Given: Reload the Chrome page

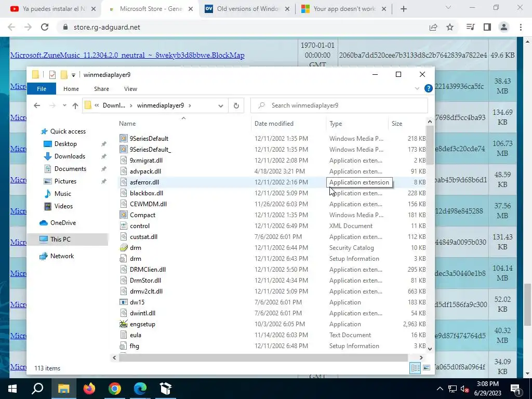Looking at the screenshot, I should tap(45, 27).
